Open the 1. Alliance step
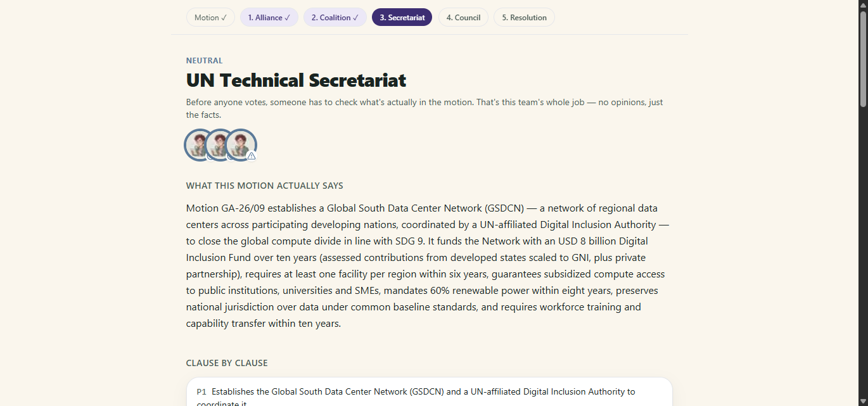This screenshot has width=868, height=406. (x=269, y=17)
